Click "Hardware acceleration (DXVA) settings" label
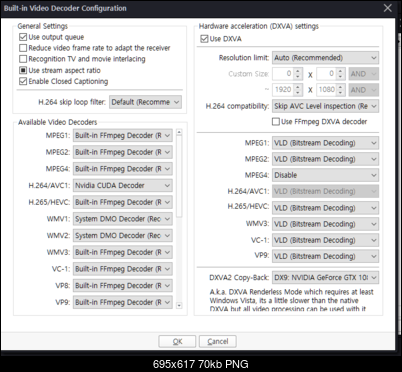402x372 pixels. click(259, 26)
